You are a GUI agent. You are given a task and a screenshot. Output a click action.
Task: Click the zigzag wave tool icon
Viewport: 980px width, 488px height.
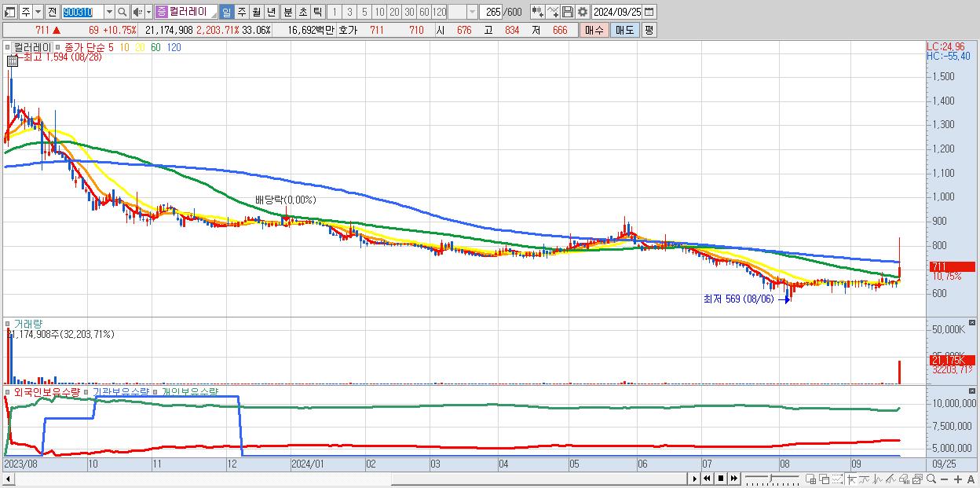[x=878, y=479]
